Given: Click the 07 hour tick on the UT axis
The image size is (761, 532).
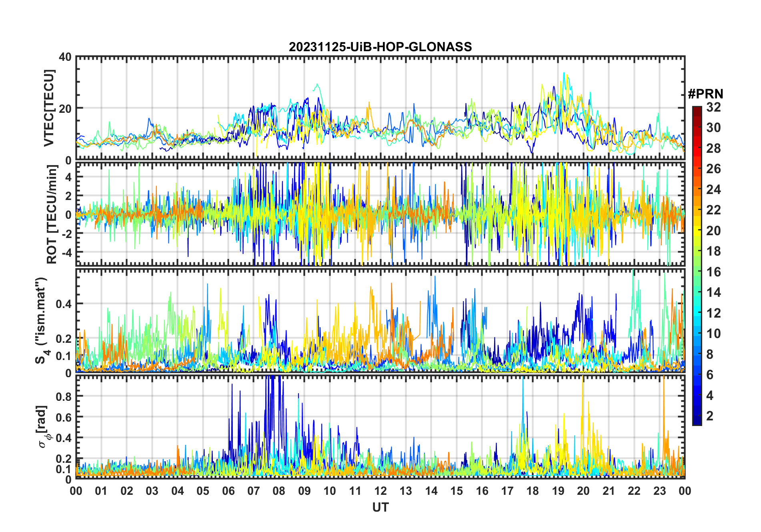Looking at the screenshot, I should point(254,491).
